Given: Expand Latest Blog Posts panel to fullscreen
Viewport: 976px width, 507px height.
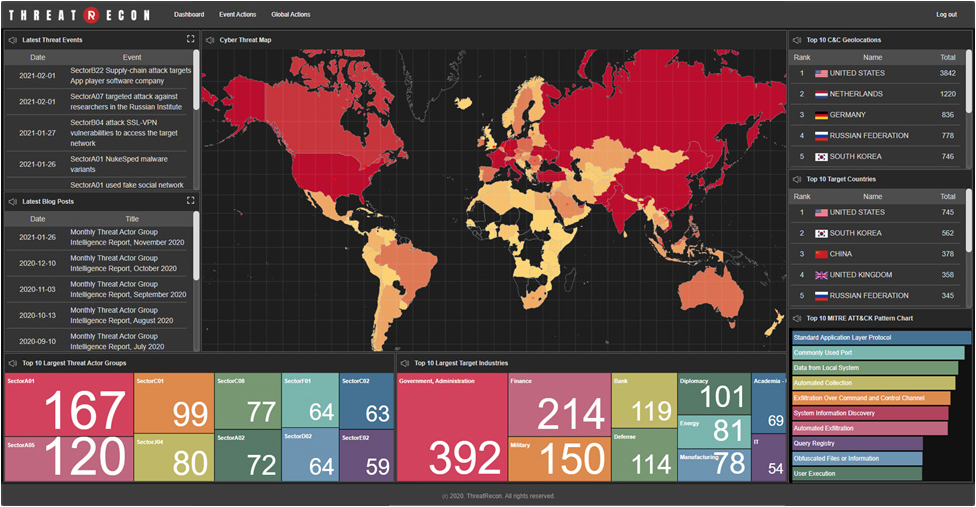Looking at the screenshot, I should (x=190, y=200).
